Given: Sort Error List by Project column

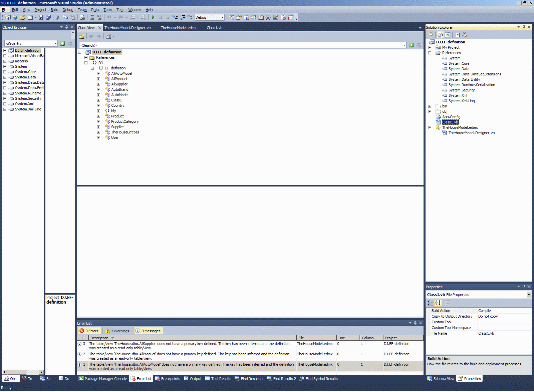Looking at the screenshot, I should coord(403,338).
